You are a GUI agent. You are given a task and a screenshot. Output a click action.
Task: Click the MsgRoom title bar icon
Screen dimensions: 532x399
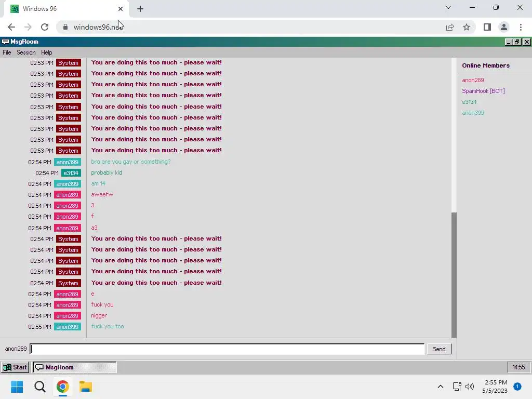tap(5, 42)
